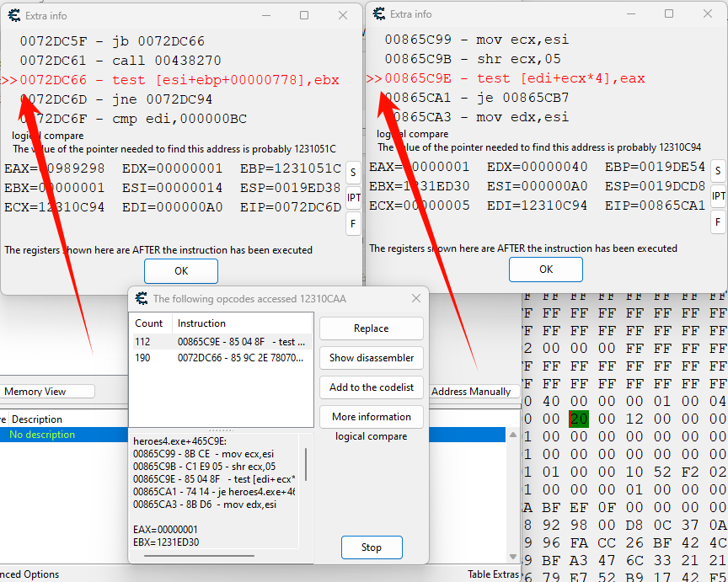The width and height of the screenshot is (728, 582).
Task: Stop the opcode access monitoring
Action: (372, 547)
